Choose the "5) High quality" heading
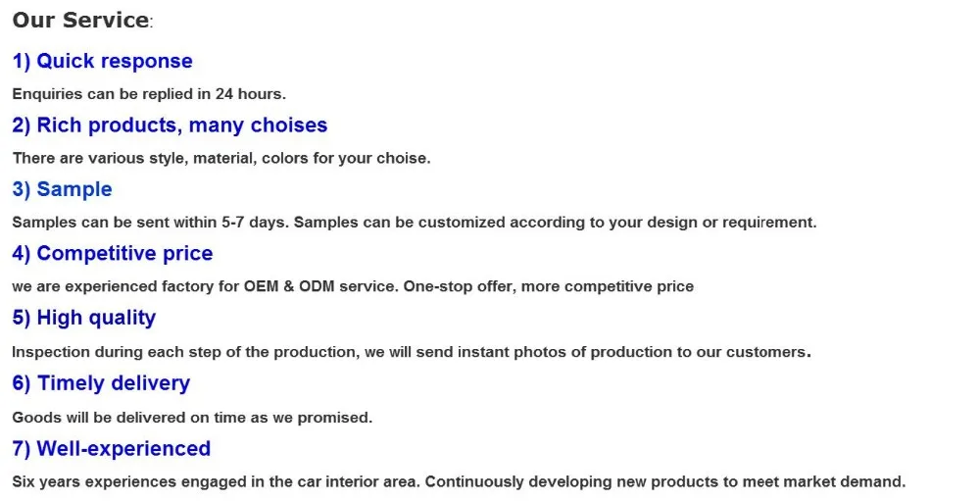This screenshot has height=501, width=980. [x=83, y=318]
